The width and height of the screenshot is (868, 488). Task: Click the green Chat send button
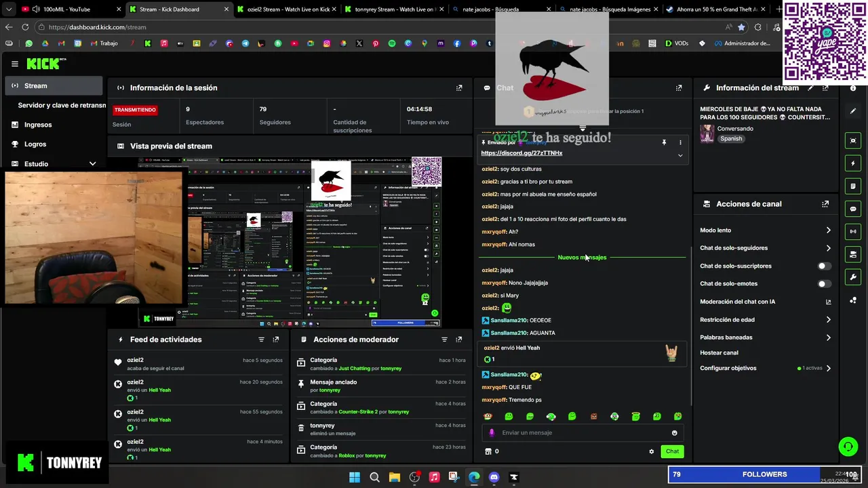pyautogui.click(x=672, y=451)
